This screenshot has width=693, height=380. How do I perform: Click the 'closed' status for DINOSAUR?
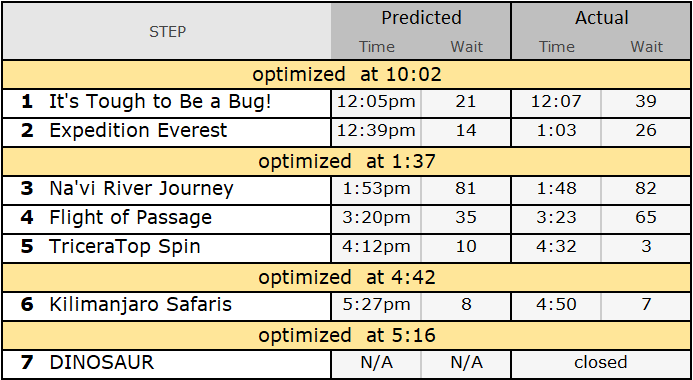click(601, 362)
